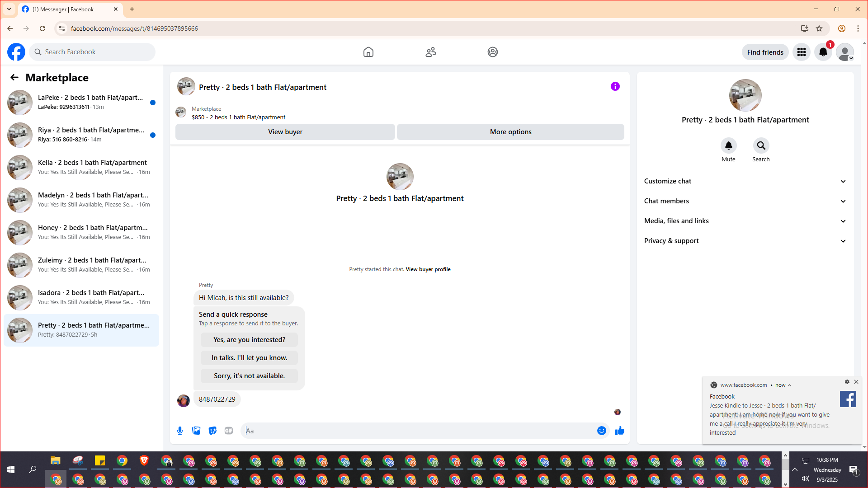
Task: Bookmark this page with the star icon
Action: click(819, 28)
